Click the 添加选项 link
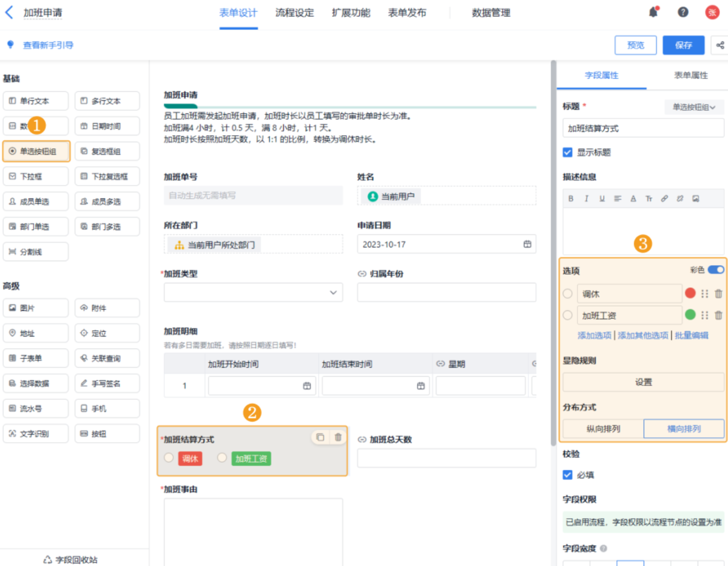The image size is (728, 566). (595, 335)
